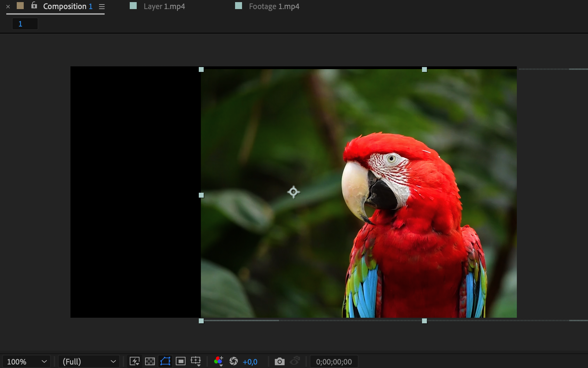Open the 100% magnification dropdown

pyautogui.click(x=27, y=362)
